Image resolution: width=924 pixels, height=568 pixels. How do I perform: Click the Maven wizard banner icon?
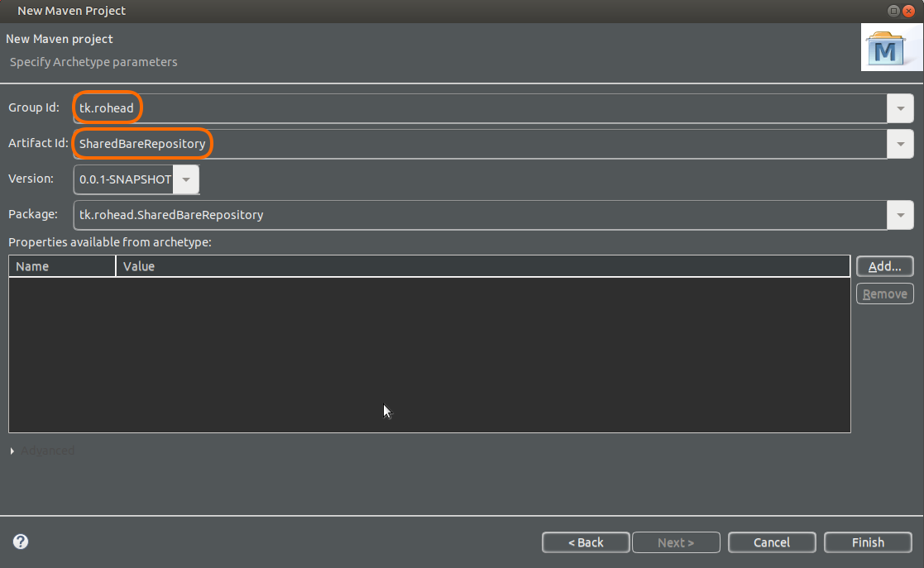[889, 50]
